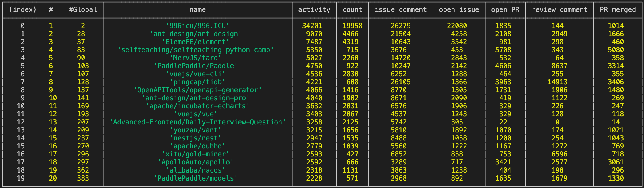Click activity value 34201 for 996.ICU
Image resolution: width=644 pixels, height=188 pixels.
click(x=312, y=26)
